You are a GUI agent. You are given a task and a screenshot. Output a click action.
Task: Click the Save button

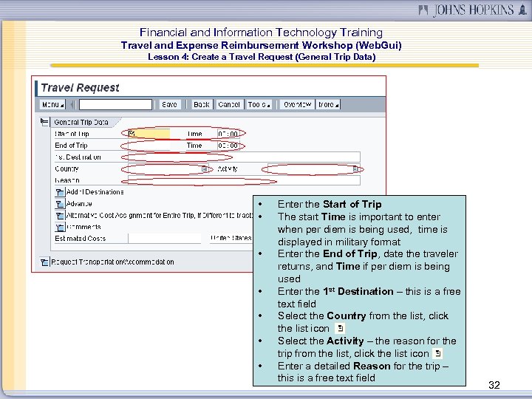point(170,104)
